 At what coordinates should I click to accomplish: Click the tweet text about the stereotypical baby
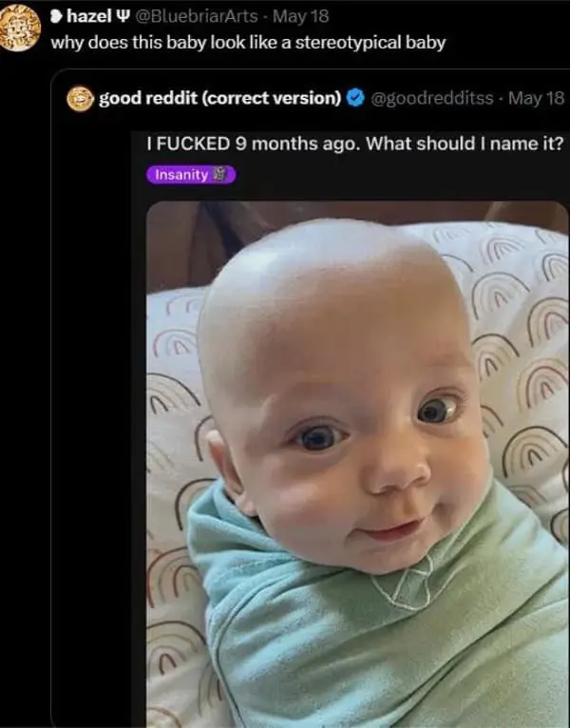pyautogui.click(x=247, y=43)
